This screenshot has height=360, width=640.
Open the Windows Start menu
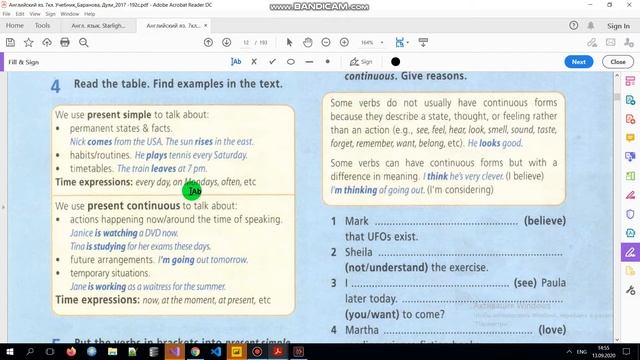tap(9, 351)
